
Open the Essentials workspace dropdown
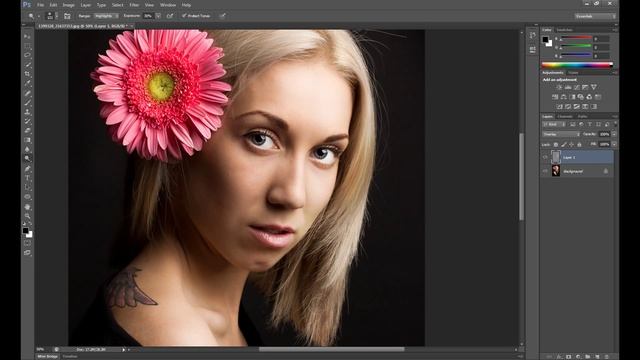tap(595, 16)
